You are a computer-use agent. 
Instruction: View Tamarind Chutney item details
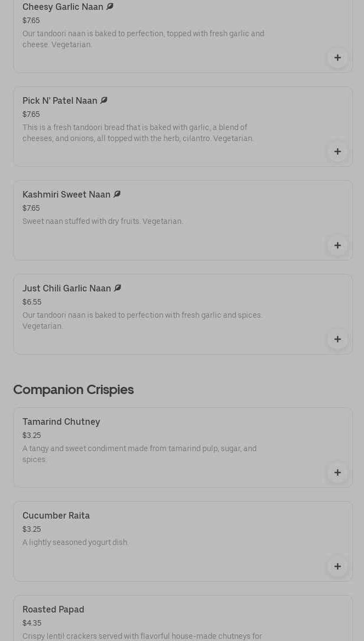(x=61, y=422)
